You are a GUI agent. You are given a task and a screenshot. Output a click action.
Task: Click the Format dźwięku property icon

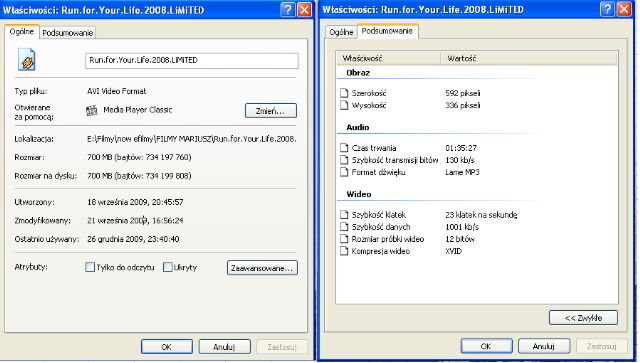pyautogui.click(x=344, y=172)
